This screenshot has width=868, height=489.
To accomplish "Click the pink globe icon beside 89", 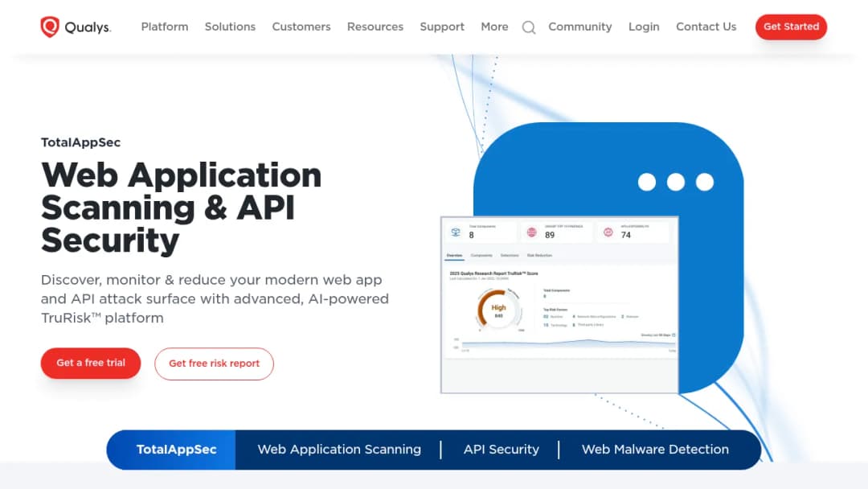I will 531,232.
